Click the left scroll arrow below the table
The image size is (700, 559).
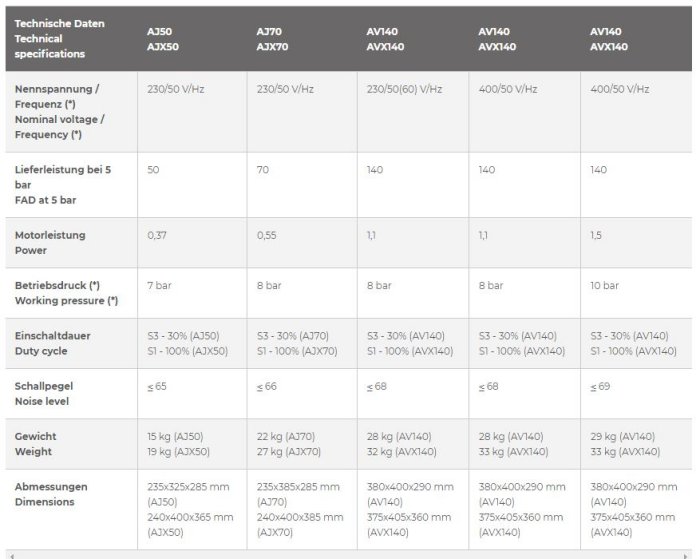10,554
